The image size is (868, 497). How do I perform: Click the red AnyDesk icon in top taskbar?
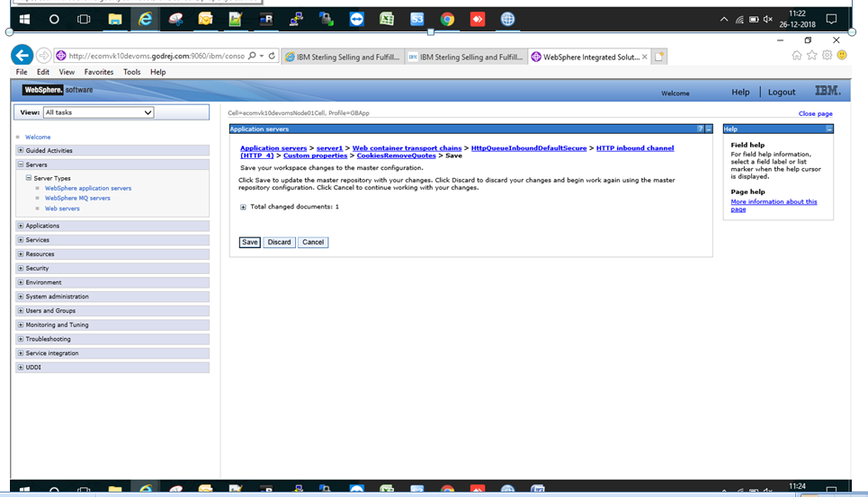pyautogui.click(x=478, y=20)
